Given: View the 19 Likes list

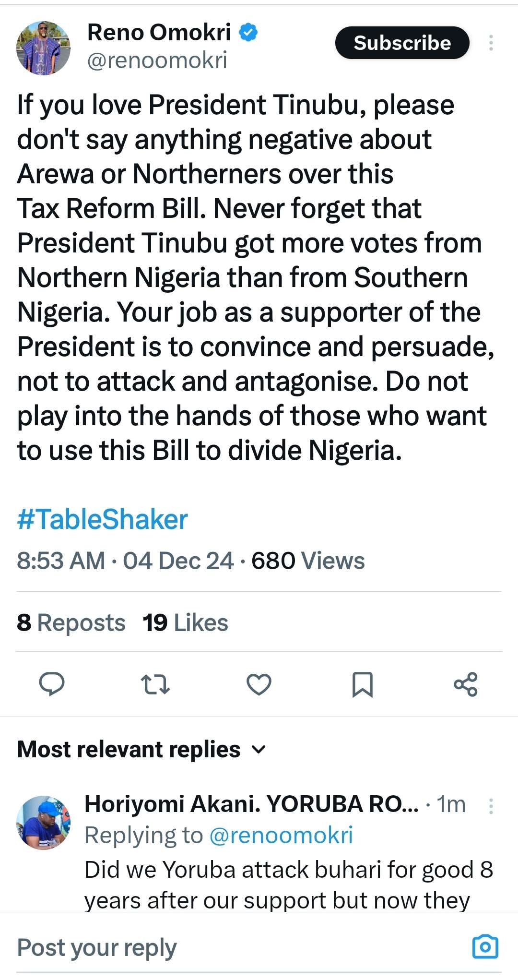Looking at the screenshot, I should [185, 622].
